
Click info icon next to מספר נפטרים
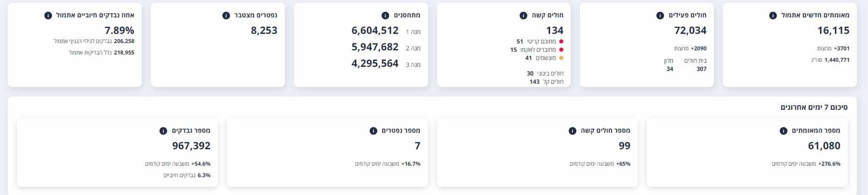pyautogui.click(x=373, y=130)
